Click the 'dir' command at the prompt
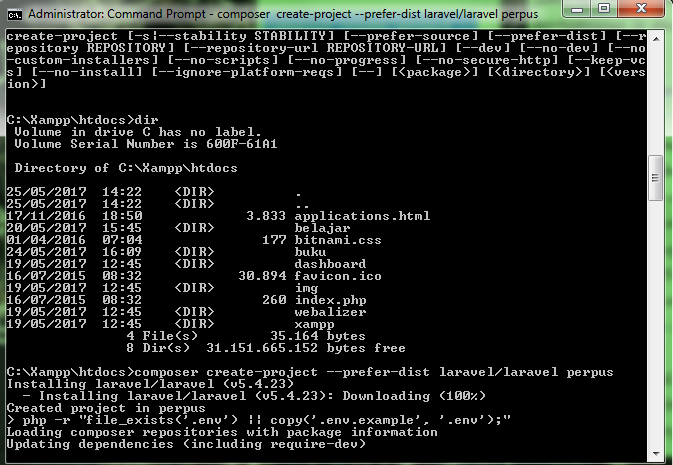Screen dimensions: 673x465 (x=146, y=120)
